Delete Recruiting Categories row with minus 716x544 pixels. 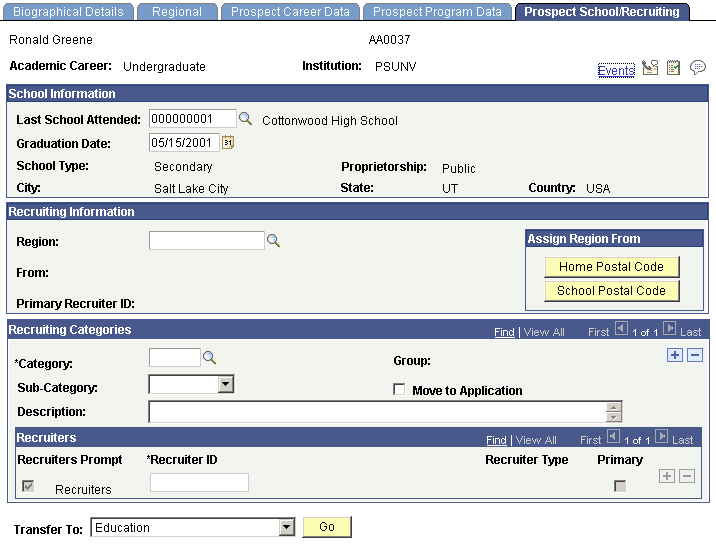695,355
